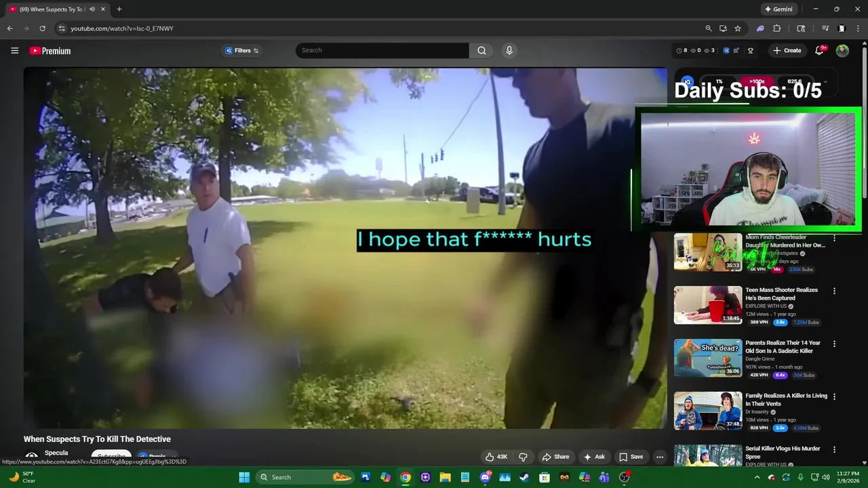Open the media controls icon in Chrome toolbar
The width and height of the screenshot is (868, 488).
[x=825, y=28]
